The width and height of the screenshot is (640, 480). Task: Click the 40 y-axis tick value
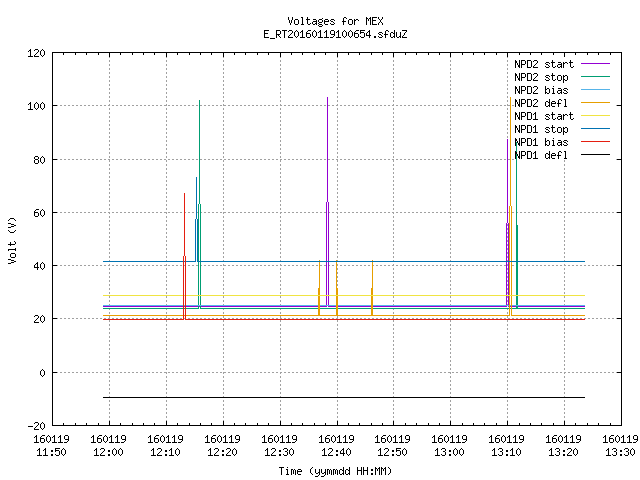(x=39, y=266)
